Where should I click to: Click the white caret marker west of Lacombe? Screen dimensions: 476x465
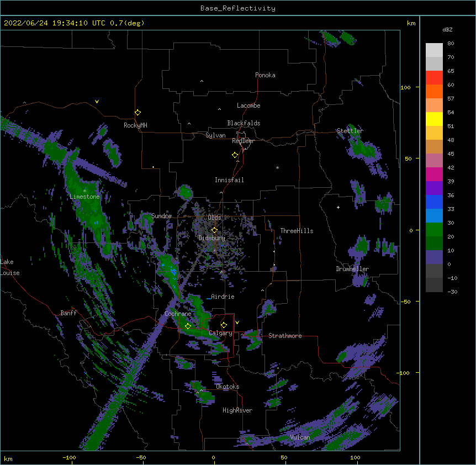pos(219,109)
